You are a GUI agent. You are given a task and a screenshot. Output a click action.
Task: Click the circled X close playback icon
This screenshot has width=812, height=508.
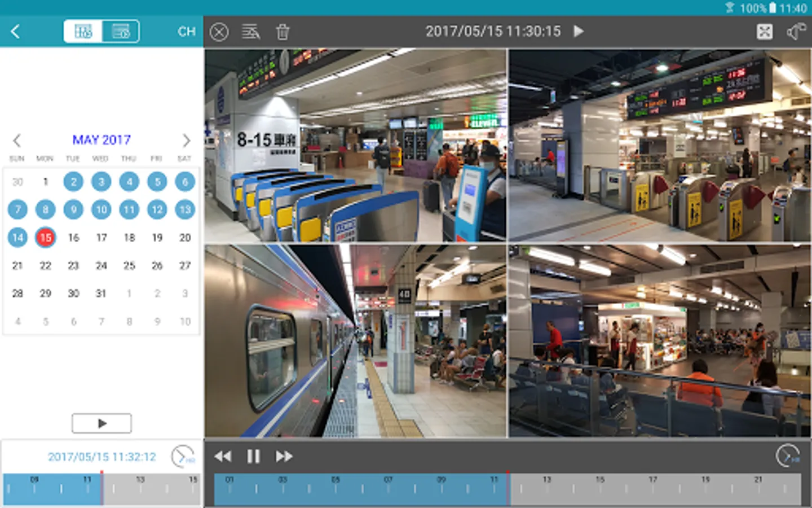coord(219,32)
